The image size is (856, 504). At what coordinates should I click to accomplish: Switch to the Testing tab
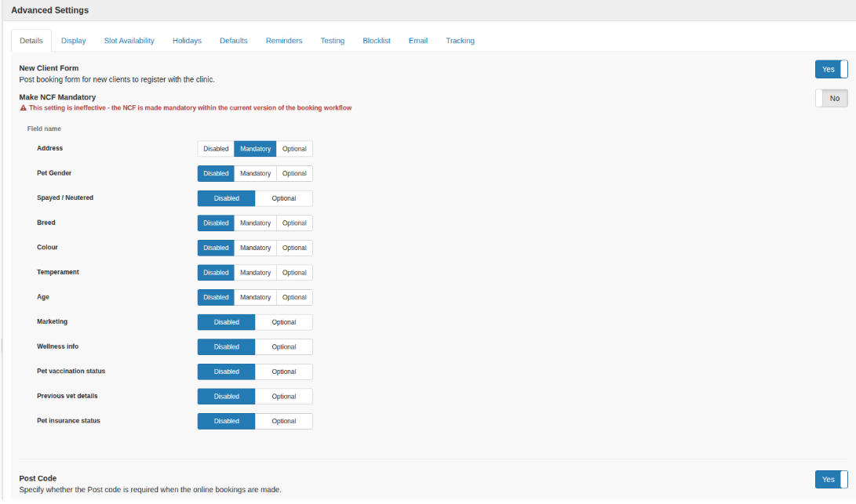click(x=332, y=40)
